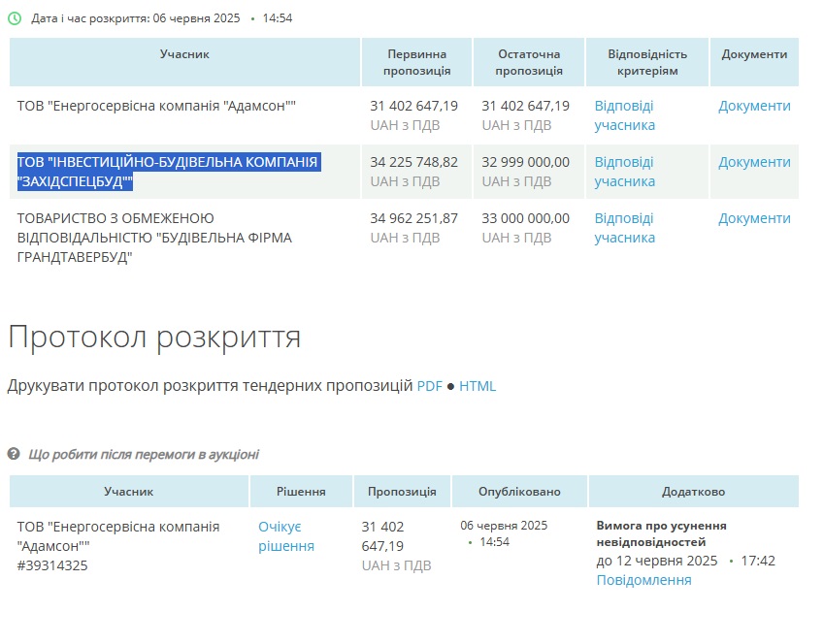Click the Додатково column header
This screenshot has height=644, width=824.
pyautogui.click(x=693, y=492)
